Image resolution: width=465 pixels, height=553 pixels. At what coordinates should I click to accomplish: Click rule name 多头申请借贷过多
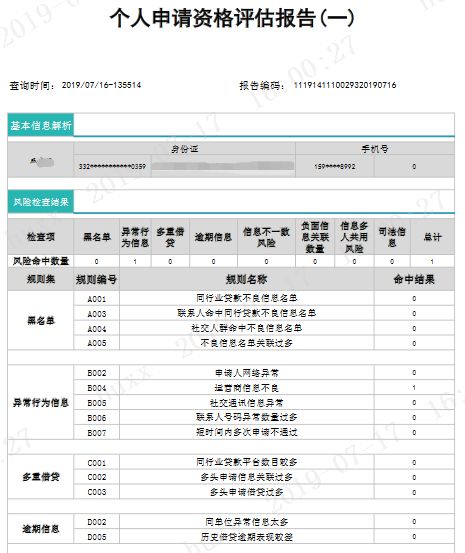click(x=246, y=492)
